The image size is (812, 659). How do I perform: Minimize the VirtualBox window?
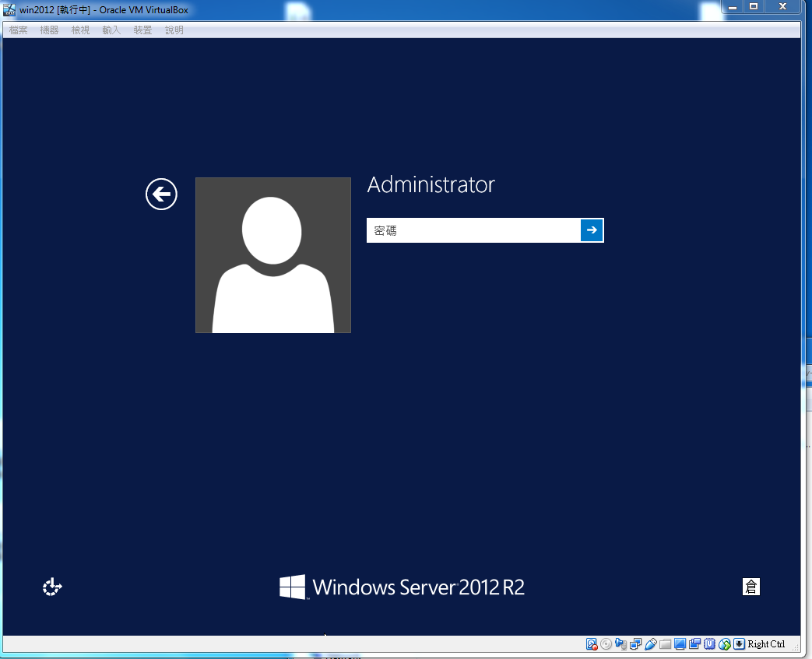click(733, 7)
